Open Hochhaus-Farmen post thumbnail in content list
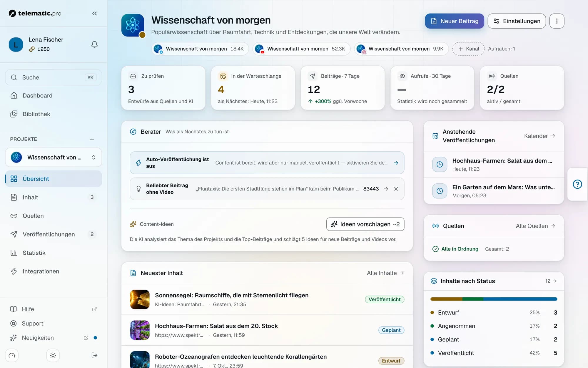 (140, 330)
